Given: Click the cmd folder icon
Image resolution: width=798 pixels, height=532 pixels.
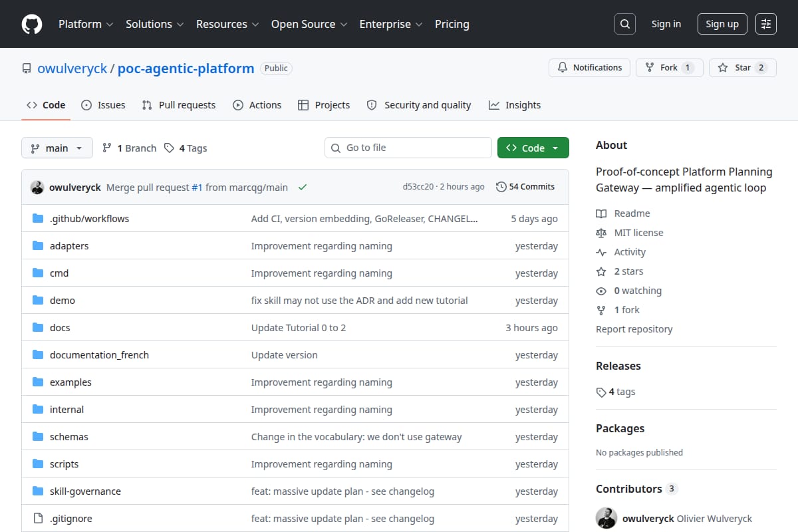Looking at the screenshot, I should (38, 273).
